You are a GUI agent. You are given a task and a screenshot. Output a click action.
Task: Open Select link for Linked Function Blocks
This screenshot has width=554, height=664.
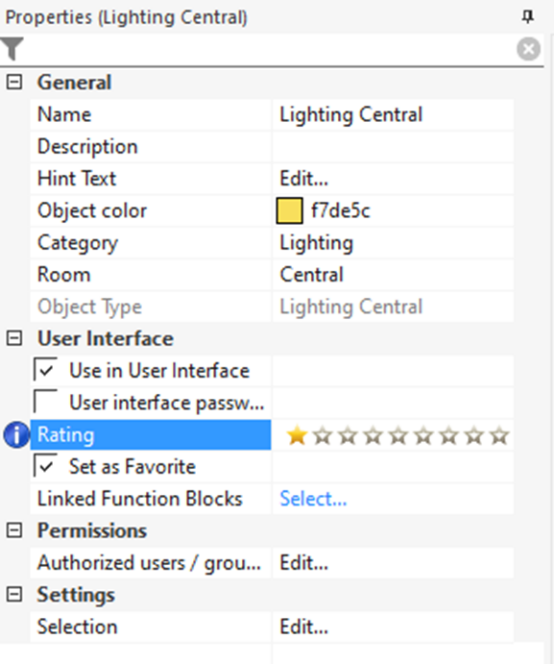click(313, 498)
